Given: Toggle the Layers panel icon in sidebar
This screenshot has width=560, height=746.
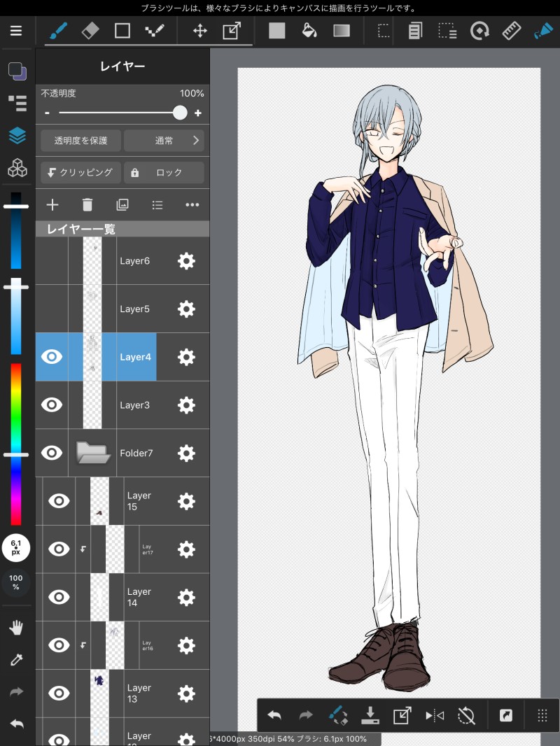Looking at the screenshot, I should pyautogui.click(x=17, y=136).
